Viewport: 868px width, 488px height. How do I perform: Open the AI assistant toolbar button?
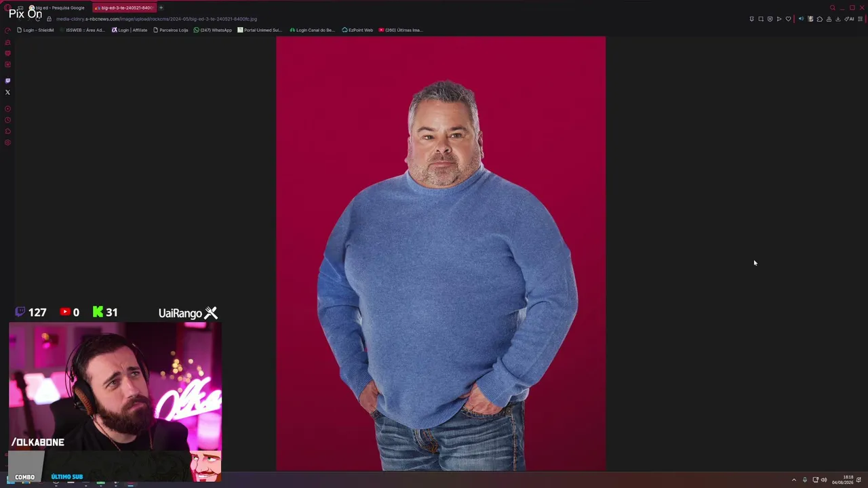tap(849, 19)
